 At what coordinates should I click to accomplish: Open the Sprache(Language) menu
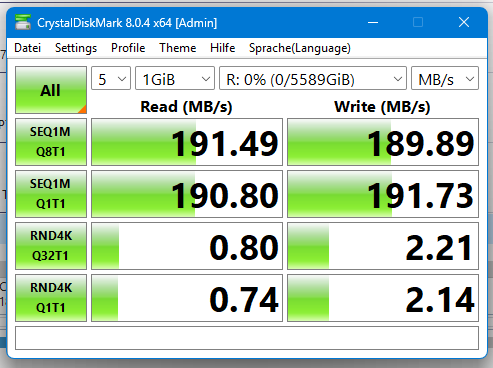tap(300, 48)
